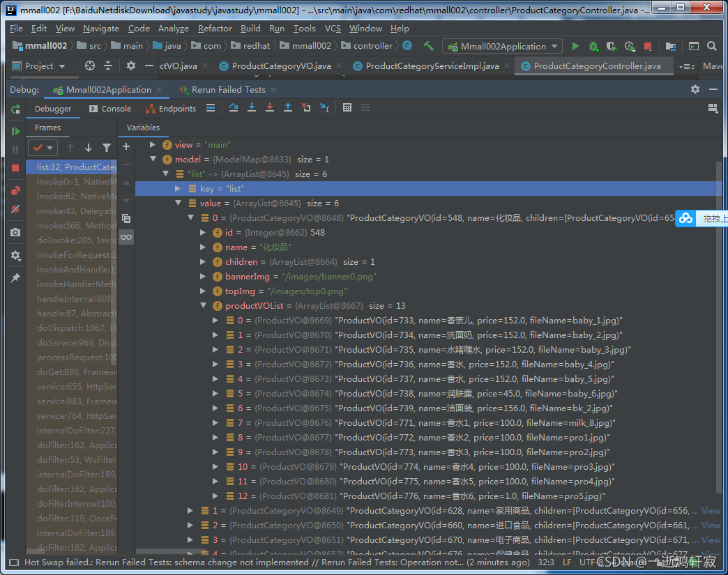Pin tab icon in debug sidebar
The width and height of the screenshot is (728, 575).
[x=15, y=277]
